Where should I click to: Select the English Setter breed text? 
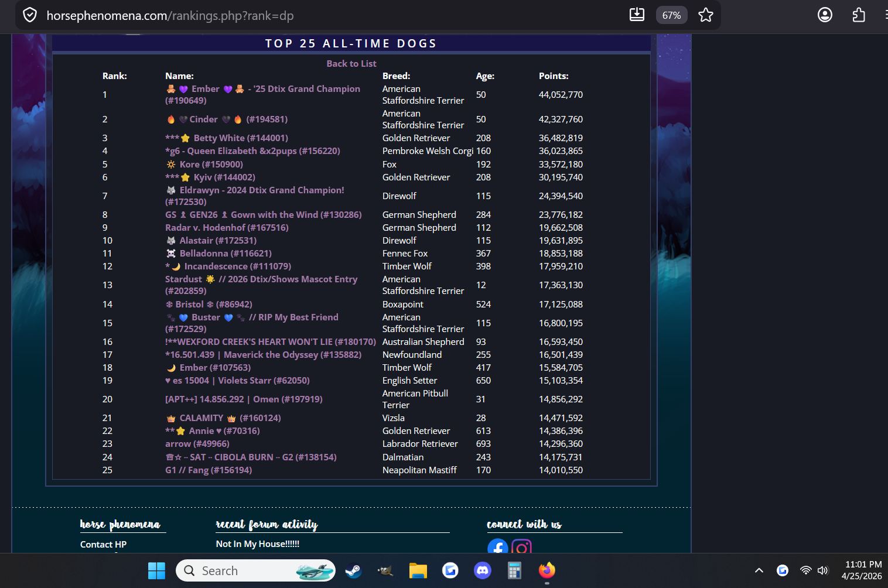pos(409,381)
